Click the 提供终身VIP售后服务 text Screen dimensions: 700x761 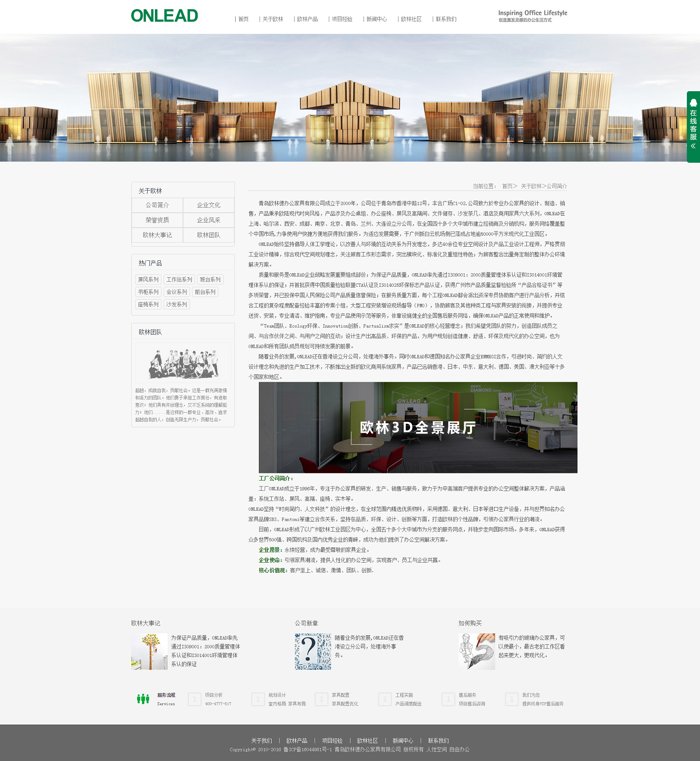[543, 704]
